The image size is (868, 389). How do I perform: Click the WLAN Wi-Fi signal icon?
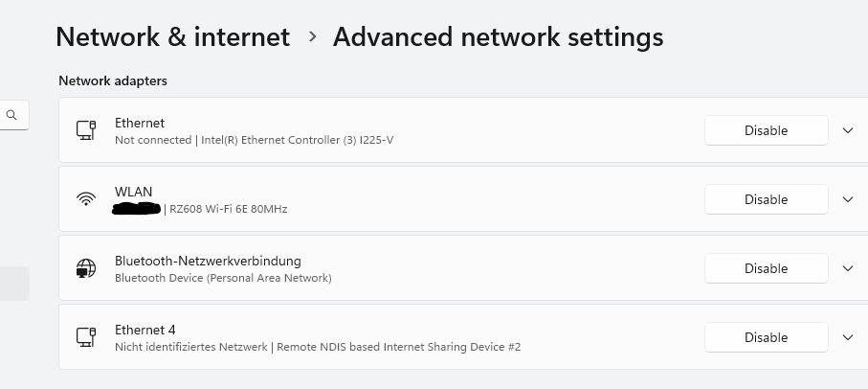[86, 199]
